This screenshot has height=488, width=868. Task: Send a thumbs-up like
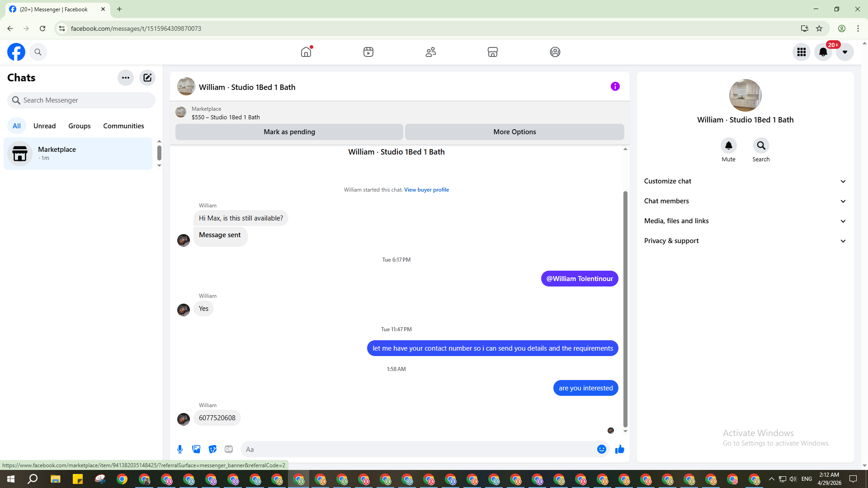(619, 449)
